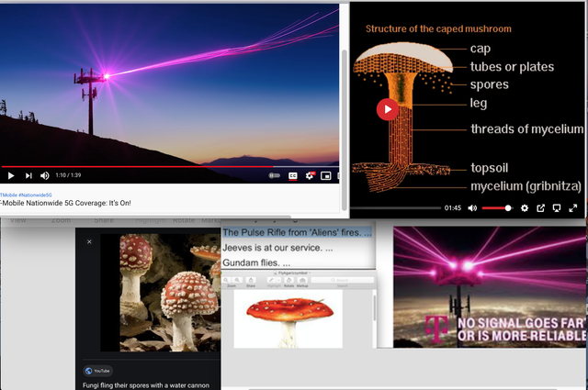Cast mushroom video with the AirPlay icon
Screen dimensions: 588x390
tap(557, 208)
